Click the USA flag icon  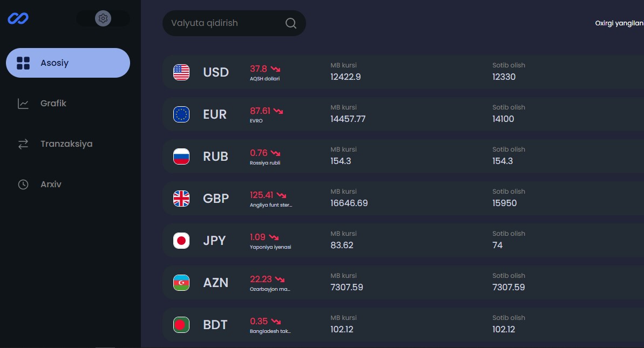(181, 72)
